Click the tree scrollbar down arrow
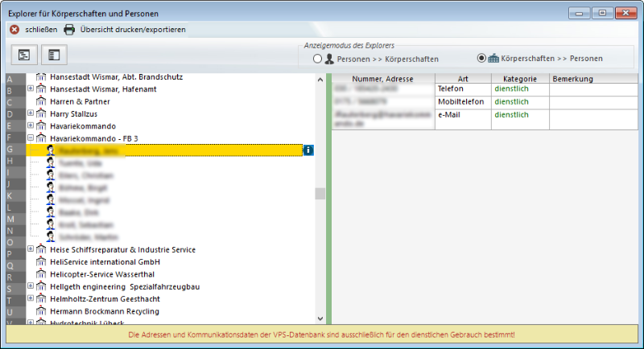Screen dimensions: 644x349 320,318
